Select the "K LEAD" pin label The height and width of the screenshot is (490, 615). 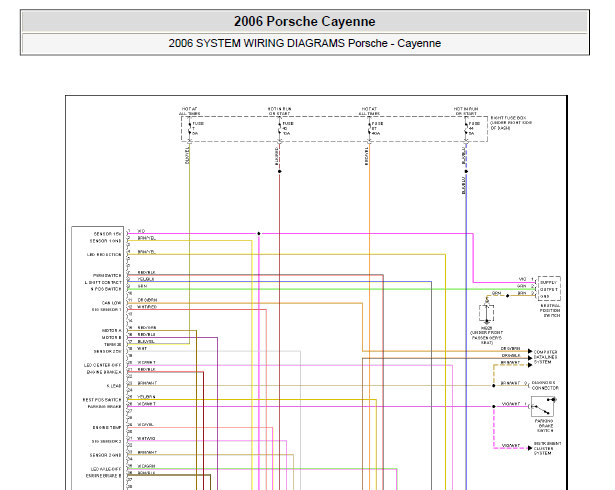[x=114, y=386]
